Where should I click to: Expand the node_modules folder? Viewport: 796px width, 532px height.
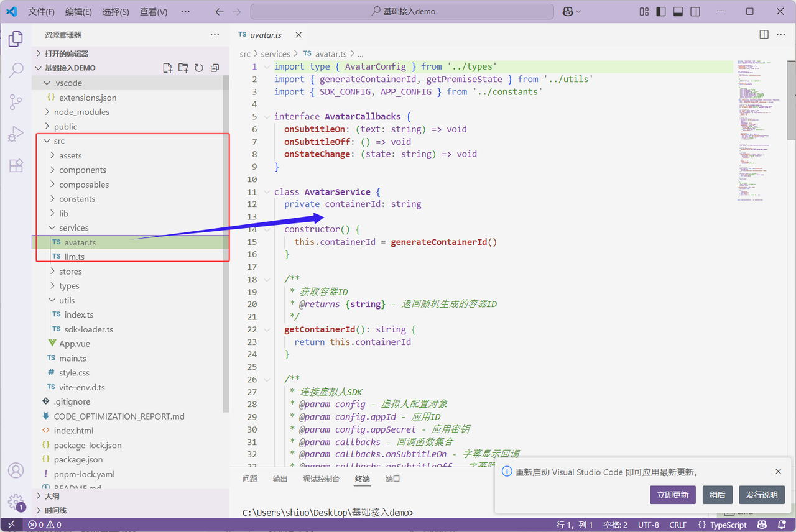(x=81, y=112)
